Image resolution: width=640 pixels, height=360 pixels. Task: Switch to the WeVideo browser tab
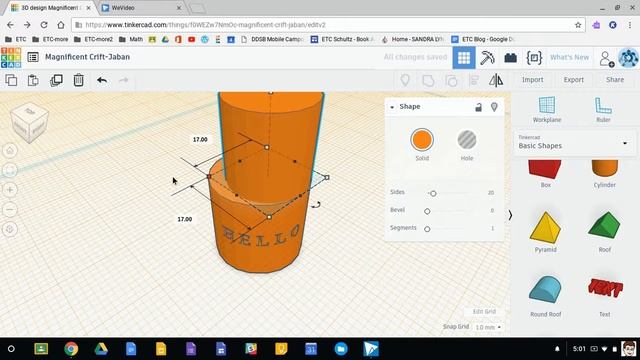click(140, 8)
